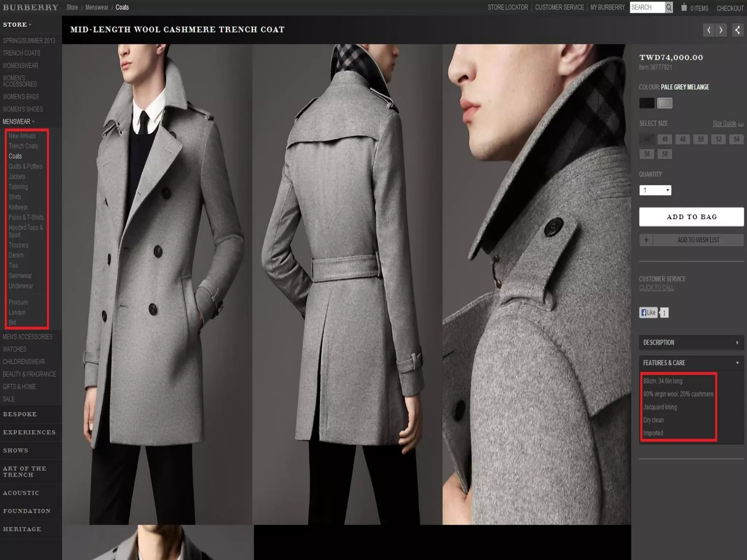747x560 pixels.
Task: Click the search magnifier icon
Action: click(669, 7)
